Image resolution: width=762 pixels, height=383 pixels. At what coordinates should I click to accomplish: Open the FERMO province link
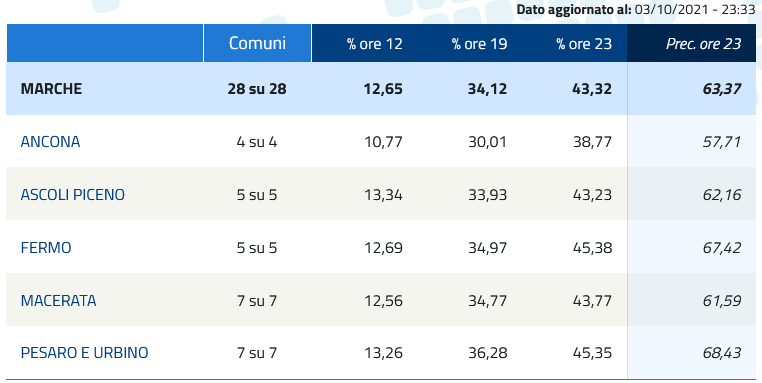(46, 247)
